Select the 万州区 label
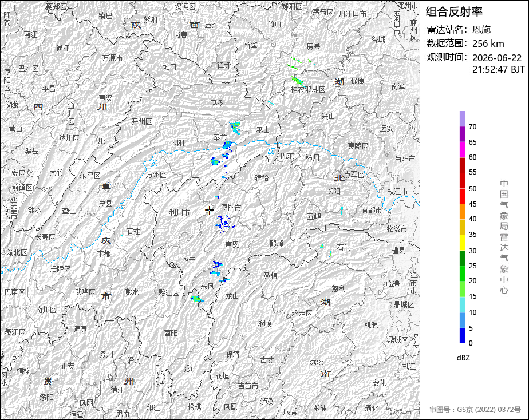The width and height of the screenshot is (529, 420). (156, 175)
